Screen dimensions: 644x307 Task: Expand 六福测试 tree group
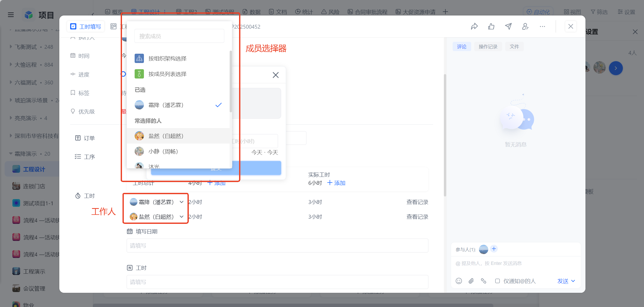click(11, 82)
